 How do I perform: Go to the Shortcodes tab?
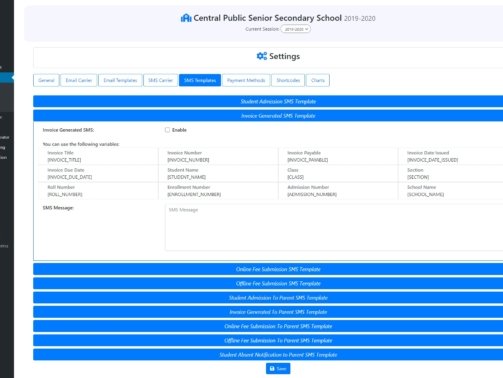(x=288, y=80)
